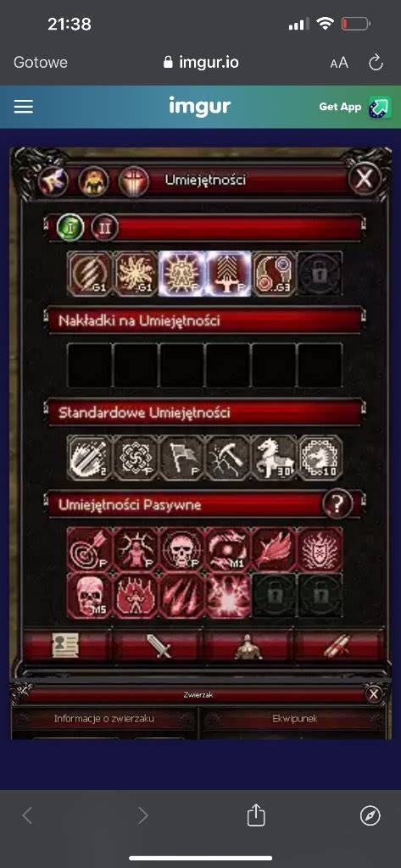Click the first empty skill overlay slot
401x868 pixels.
90,365
